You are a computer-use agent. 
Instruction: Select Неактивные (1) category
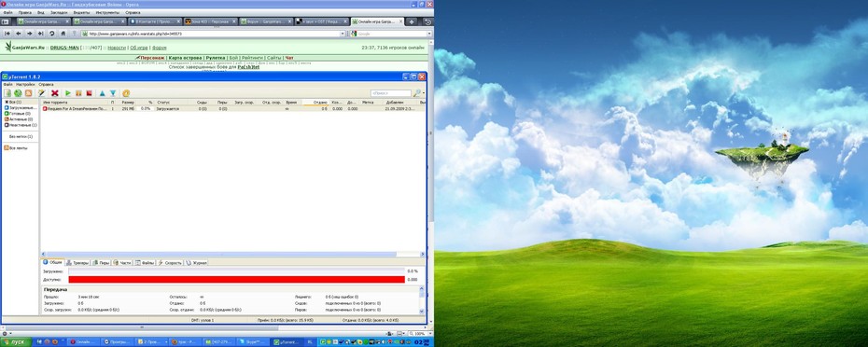21,125
